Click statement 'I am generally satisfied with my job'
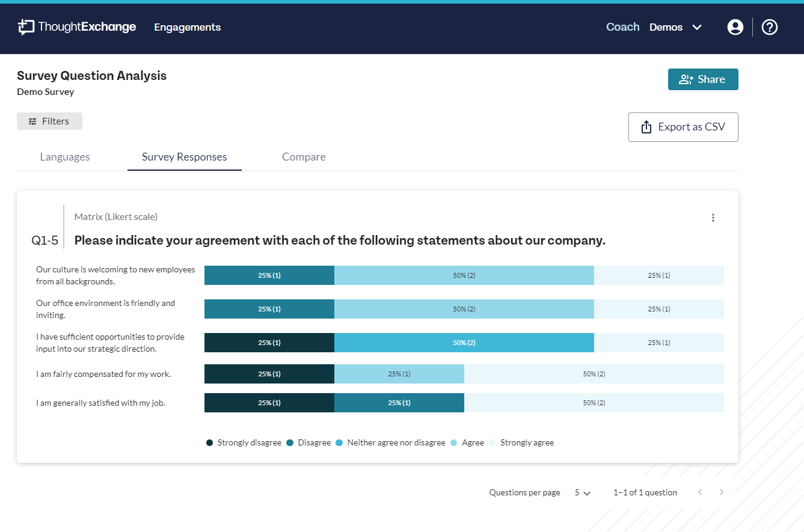This screenshot has width=804, height=532. point(100,403)
